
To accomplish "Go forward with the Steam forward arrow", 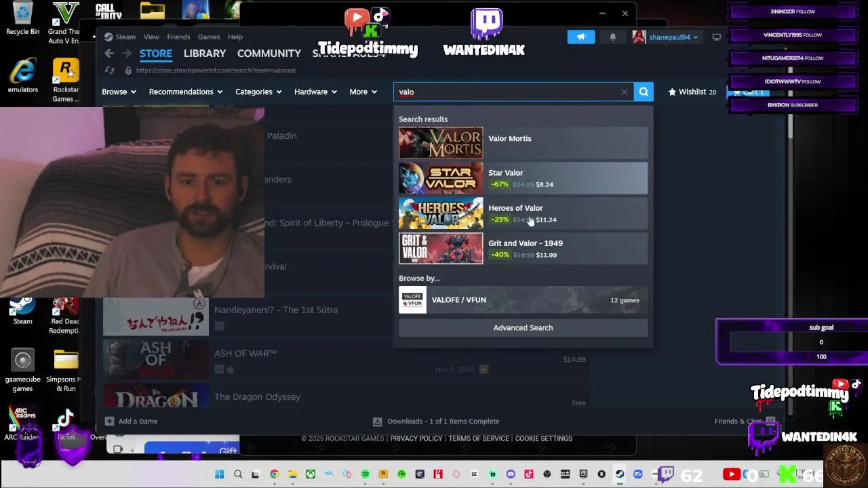I will point(127,54).
